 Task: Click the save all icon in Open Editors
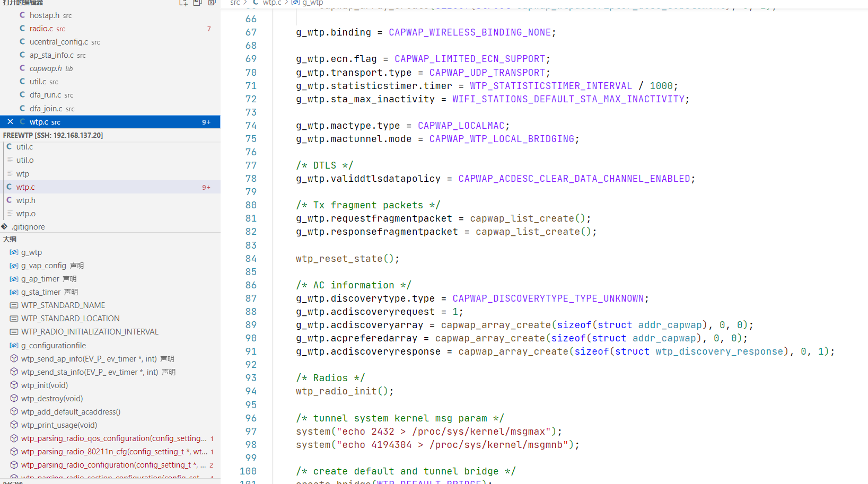click(197, 3)
